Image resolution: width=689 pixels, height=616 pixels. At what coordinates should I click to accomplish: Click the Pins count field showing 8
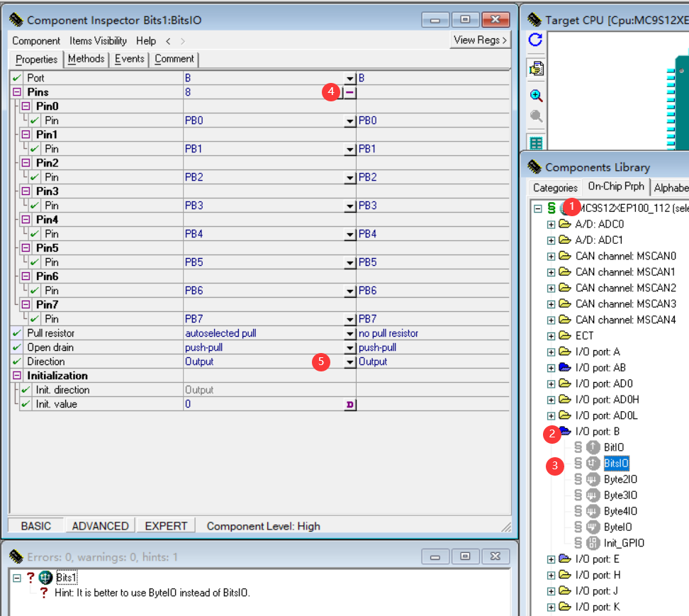[264, 92]
